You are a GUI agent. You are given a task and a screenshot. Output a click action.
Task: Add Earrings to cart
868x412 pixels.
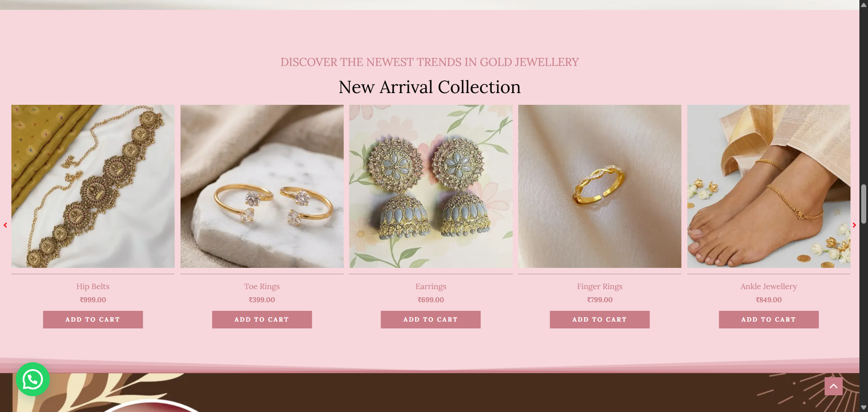point(430,319)
